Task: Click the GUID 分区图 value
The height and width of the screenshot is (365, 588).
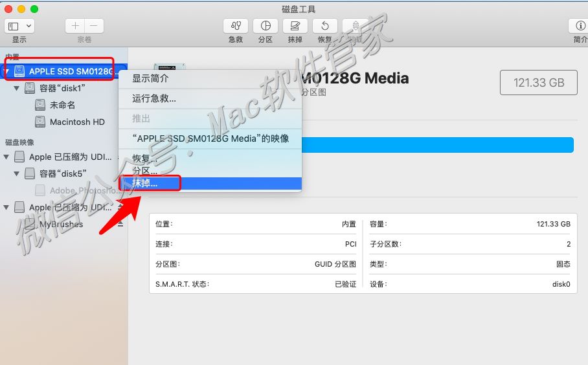Action: (x=335, y=264)
